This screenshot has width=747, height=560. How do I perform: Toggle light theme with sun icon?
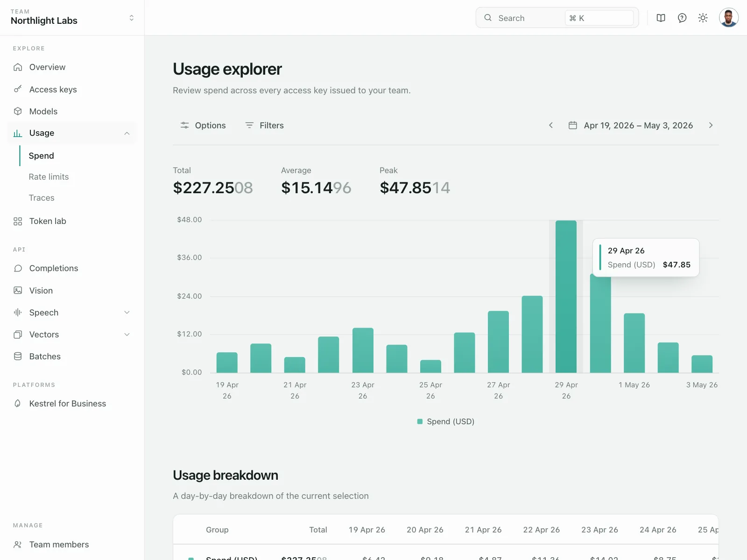703,18
